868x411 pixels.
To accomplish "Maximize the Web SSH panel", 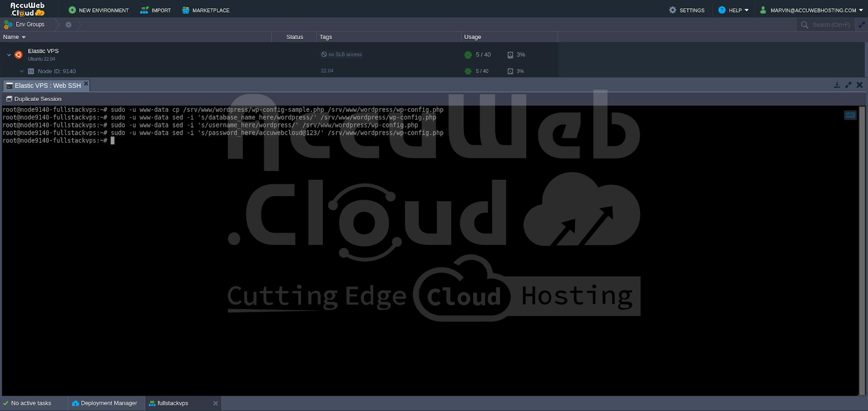I will tap(848, 85).
